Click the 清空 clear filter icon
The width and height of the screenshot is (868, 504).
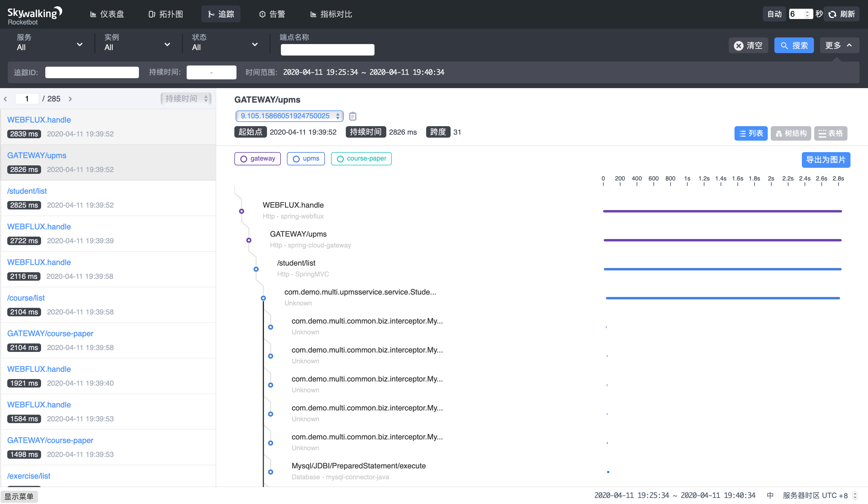point(738,46)
